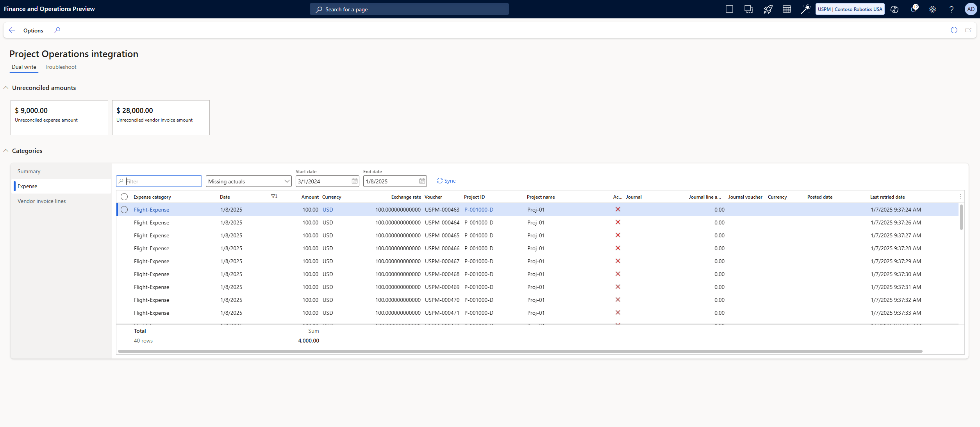Click red X in USPM-000466 row
980x427 pixels.
[618, 248]
